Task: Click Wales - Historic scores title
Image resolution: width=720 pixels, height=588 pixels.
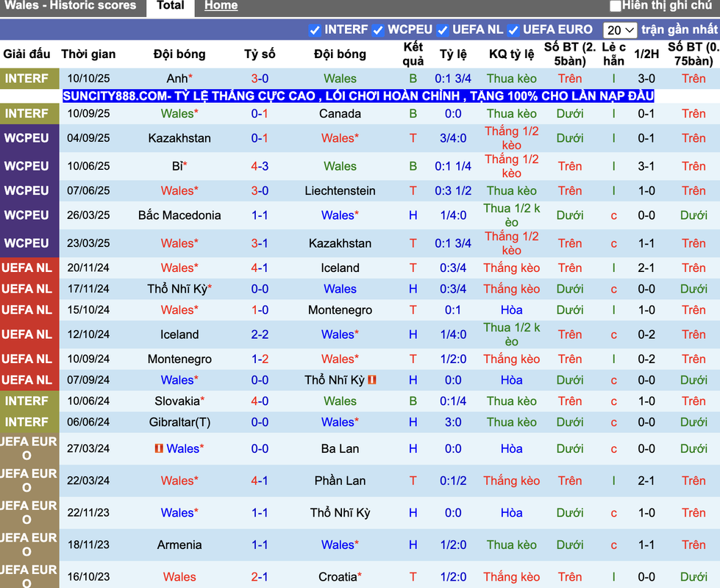Action: tap(71, 5)
